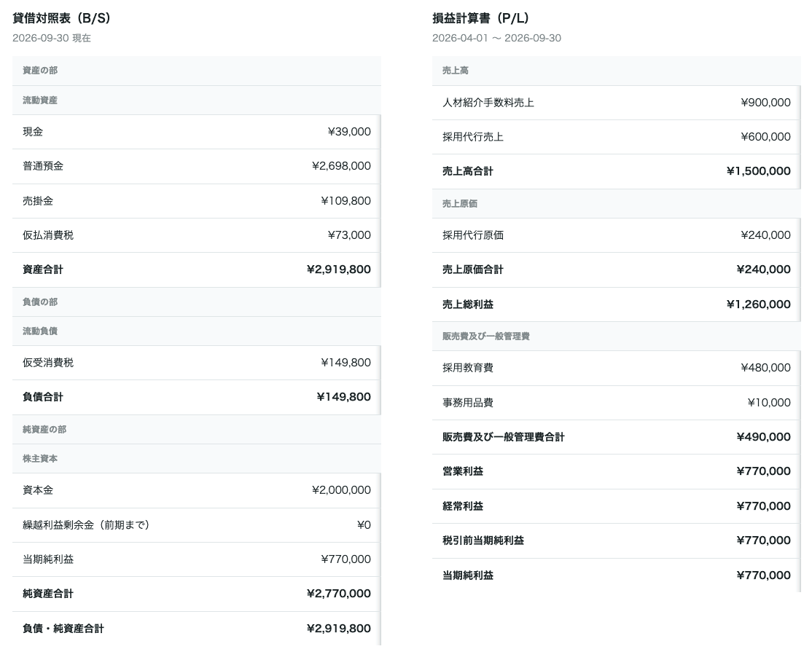Select the 普通預金 row label
812x657 pixels.
tap(43, 166)
